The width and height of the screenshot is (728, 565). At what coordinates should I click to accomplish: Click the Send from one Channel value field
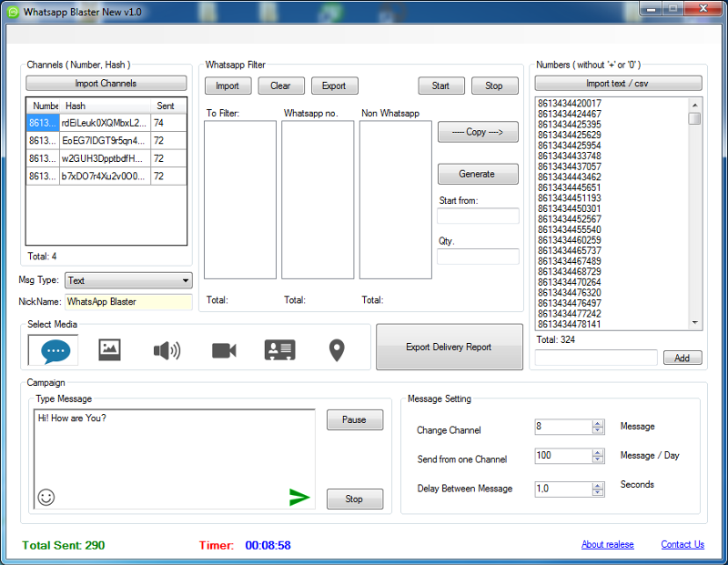563,456
